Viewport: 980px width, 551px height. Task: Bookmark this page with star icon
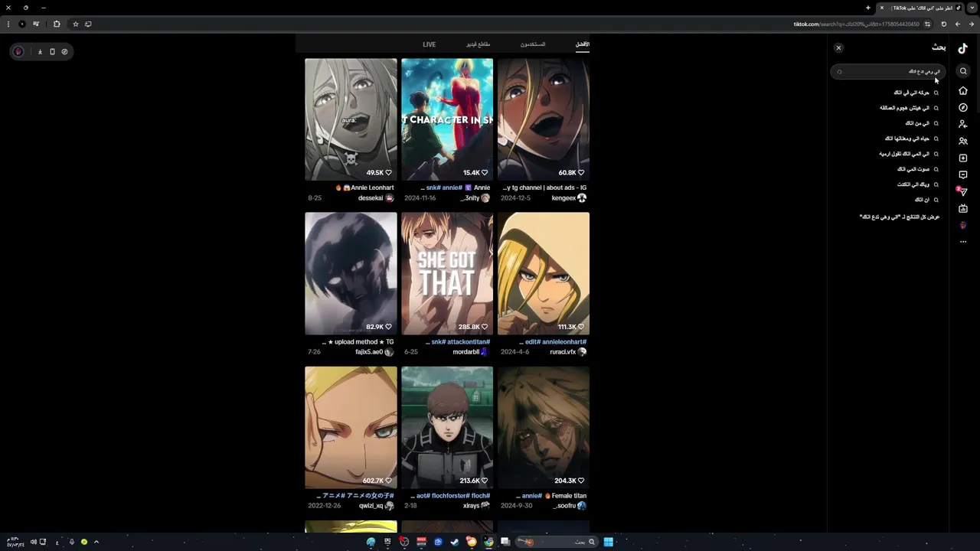click(75, 24)
